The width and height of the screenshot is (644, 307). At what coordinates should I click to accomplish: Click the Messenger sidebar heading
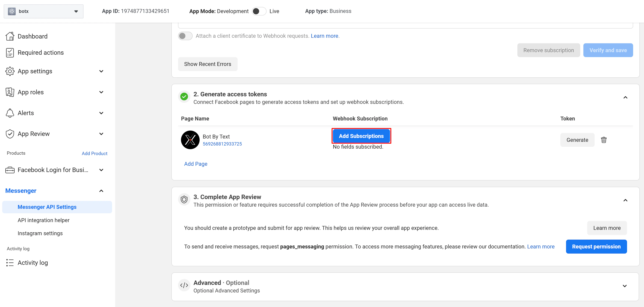coord(21,191)
